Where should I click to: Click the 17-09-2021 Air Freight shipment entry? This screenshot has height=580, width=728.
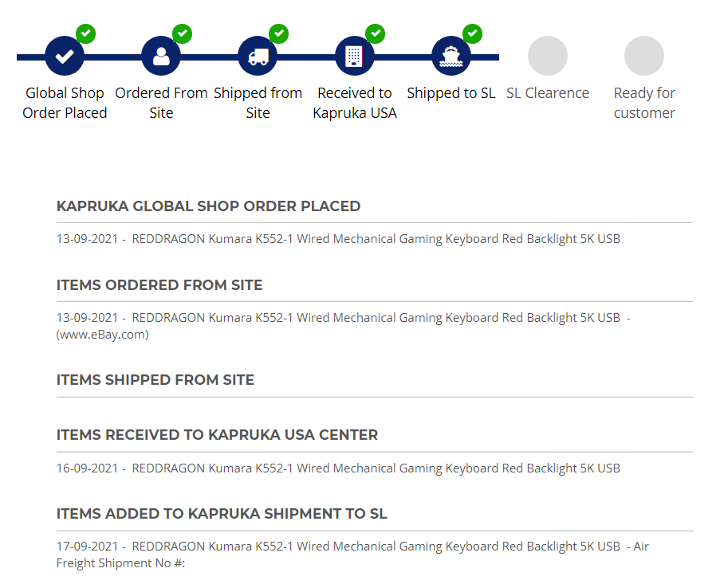click(352, 555)
